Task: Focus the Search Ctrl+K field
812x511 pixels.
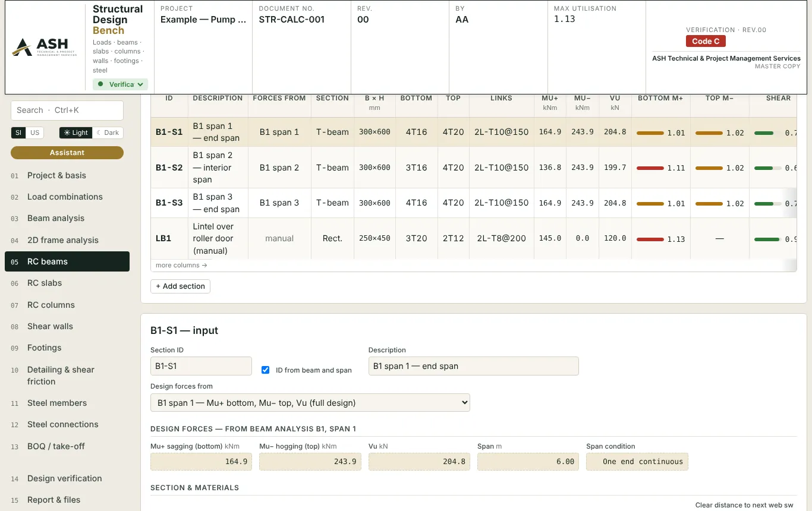Action: (x=67, y=111)
